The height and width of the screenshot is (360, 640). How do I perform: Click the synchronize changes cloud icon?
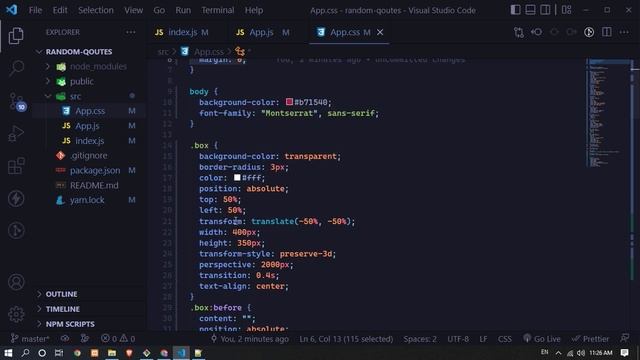point(65,338)
